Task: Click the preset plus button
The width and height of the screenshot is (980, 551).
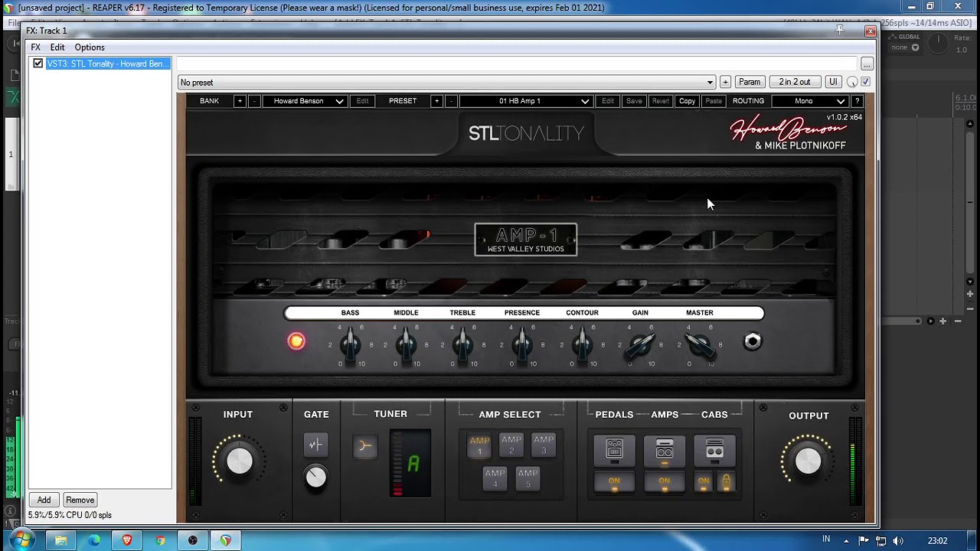Action: pos(436,101)
